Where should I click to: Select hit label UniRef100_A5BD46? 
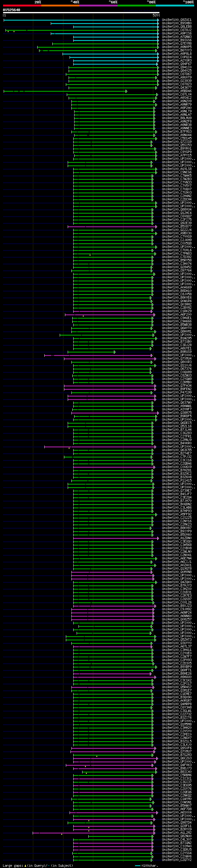pos(177,91)
